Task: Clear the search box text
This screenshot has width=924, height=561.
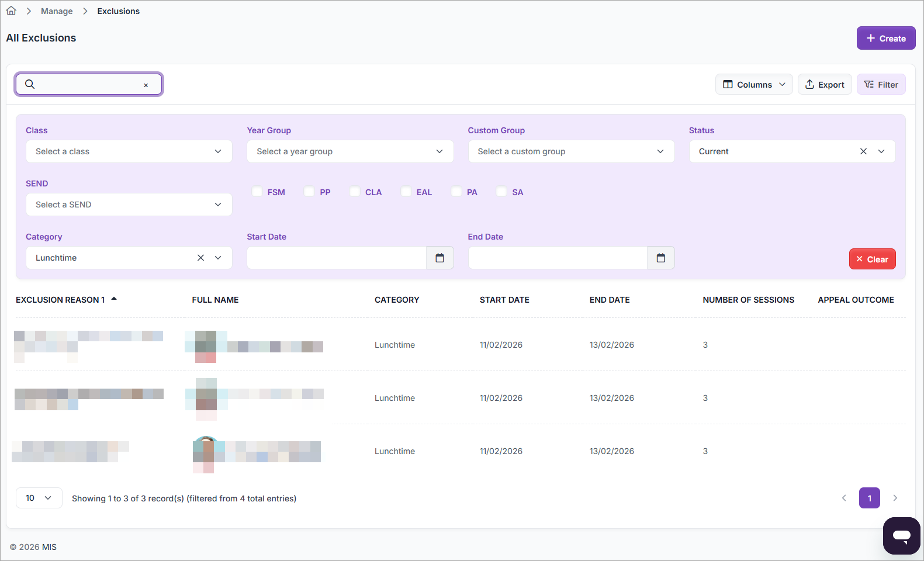Action: [146, 85]
